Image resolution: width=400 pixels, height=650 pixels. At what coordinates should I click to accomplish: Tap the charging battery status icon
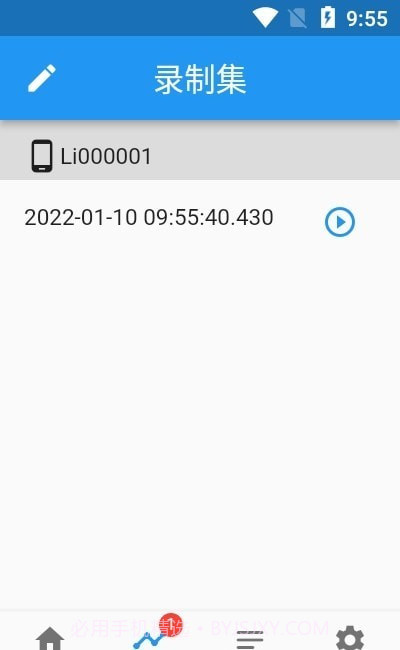pyautogui.click(x=327, y=18)
